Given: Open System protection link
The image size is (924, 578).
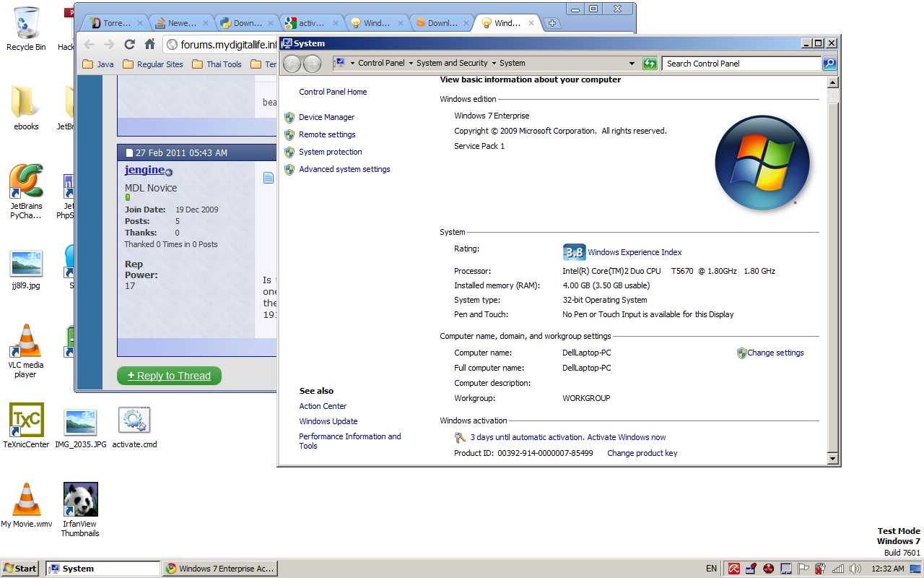Looking at the screenshot, I should (331, 152).
